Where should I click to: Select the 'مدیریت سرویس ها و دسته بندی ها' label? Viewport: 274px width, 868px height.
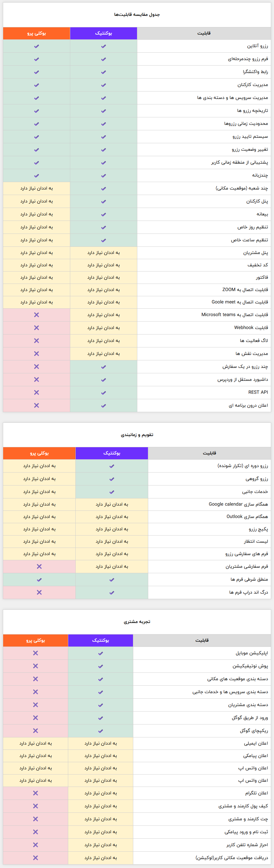point(233,98)
